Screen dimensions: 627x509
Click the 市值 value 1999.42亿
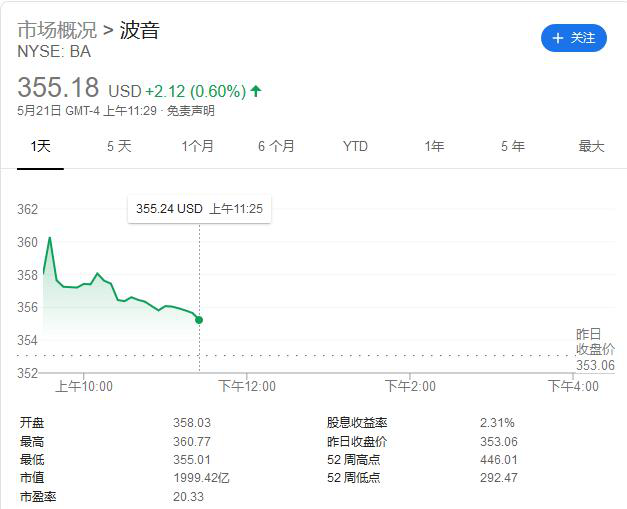pyautogui.click(x=202, y=478)
